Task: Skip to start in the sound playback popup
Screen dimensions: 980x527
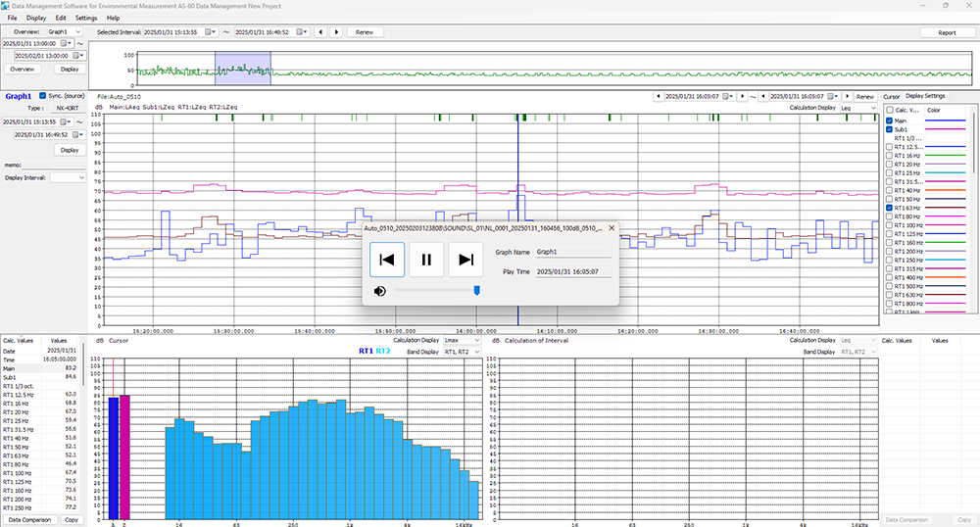Action: [x=387, y=260]
